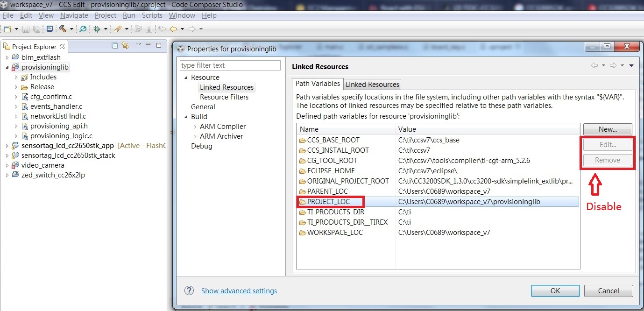The width and height of the screenshot is (644, 311).
Task: Open the Debug properties page
Action: pyautogui.click(x=202, y=146)
